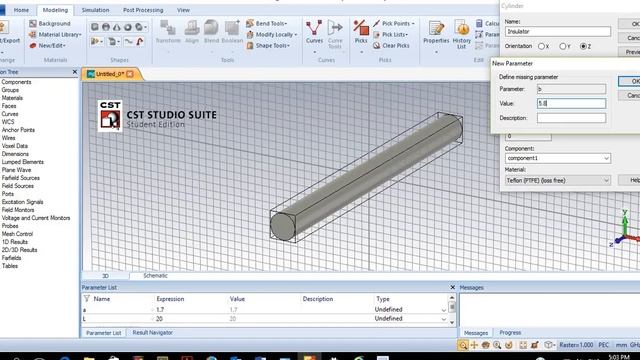The image size is (640, 360).
Task: Open the Result Navigator tab
Action: coord(152,333)
